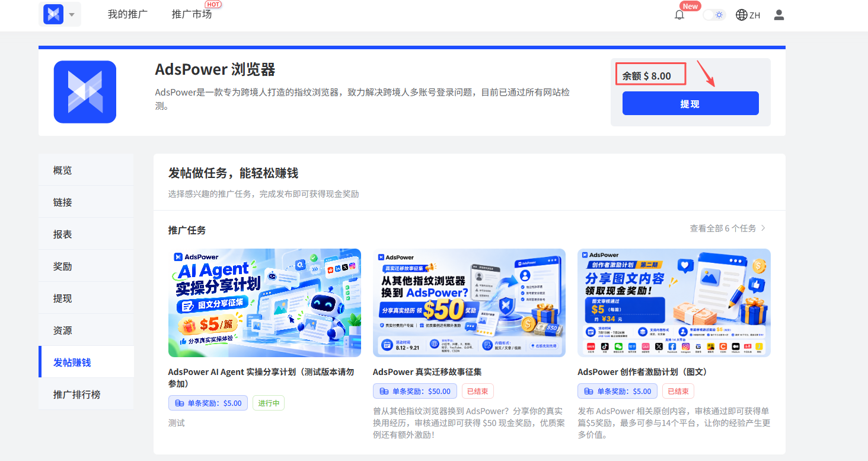Open the 真实迁移故事征集 banner image
This screenshot has width=868, height=461.
tap(469, 303)
